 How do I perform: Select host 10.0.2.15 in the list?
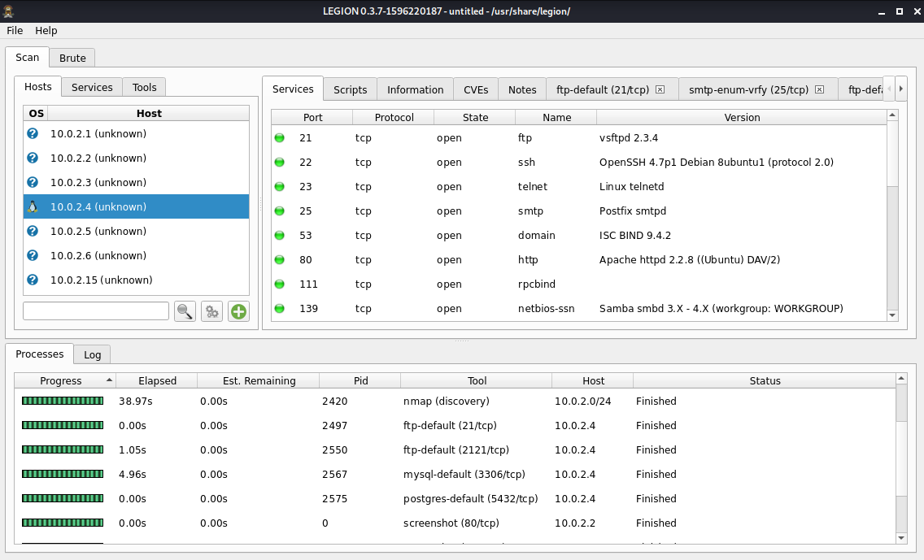(x=101, y=280)
